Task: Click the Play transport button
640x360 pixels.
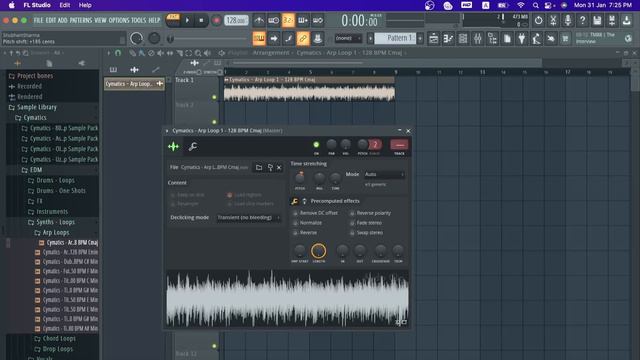Action: pyautogui.click(x=187, y=20)
